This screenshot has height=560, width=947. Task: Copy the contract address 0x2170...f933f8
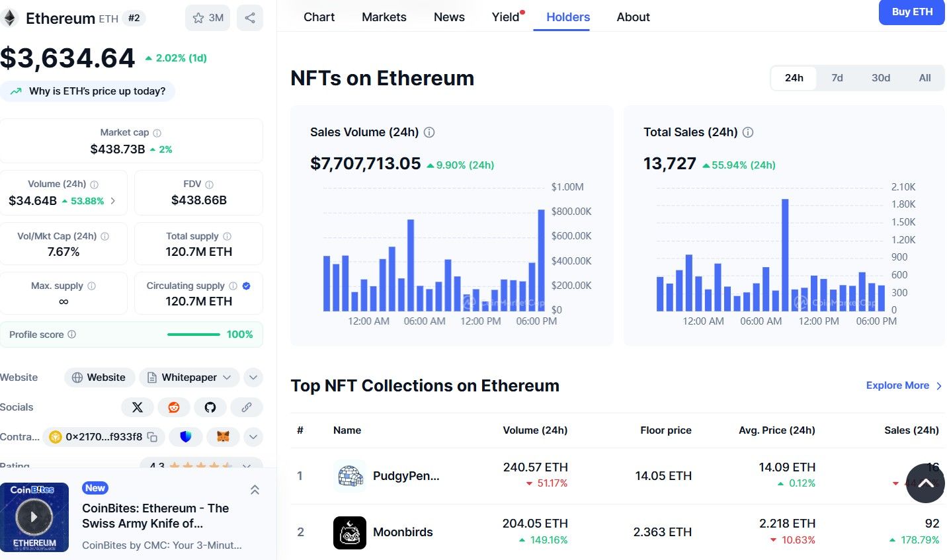[153, 437]
